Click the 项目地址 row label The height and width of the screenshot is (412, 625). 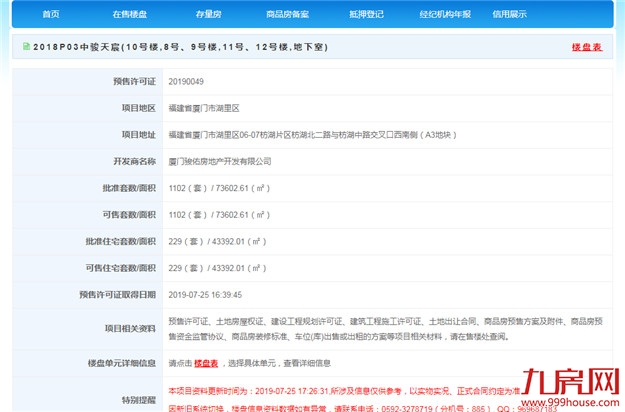pyautogui.click(x=139, y=135)
